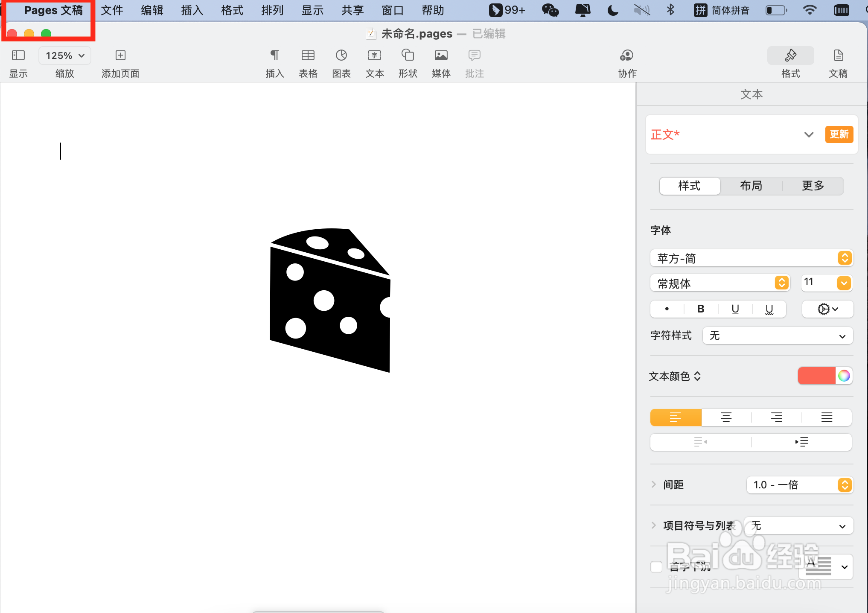Image resolution: width=868 pixels, height=613 pixels.
Task: Toggle the dot emphasis style button
Action: [667, 309]
